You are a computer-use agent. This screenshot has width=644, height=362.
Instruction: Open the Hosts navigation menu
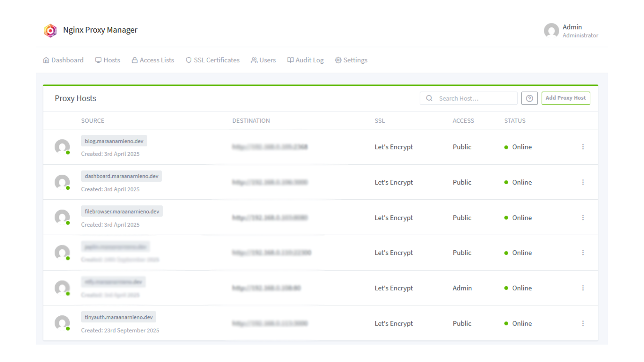(108, 60)
